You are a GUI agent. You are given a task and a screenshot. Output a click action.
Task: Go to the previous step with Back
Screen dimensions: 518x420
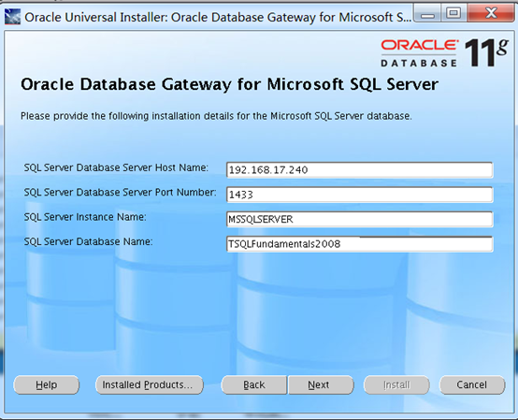coord(254,384)
